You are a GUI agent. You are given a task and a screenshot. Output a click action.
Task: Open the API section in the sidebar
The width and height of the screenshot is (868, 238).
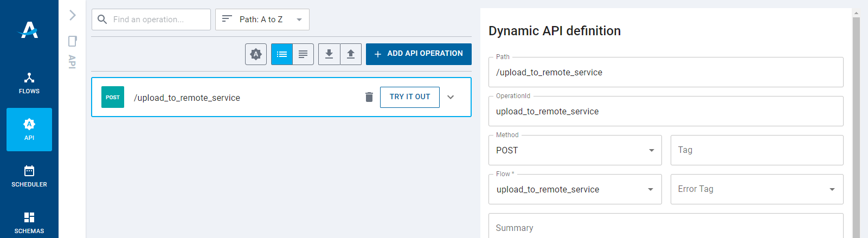coord(29,130)
